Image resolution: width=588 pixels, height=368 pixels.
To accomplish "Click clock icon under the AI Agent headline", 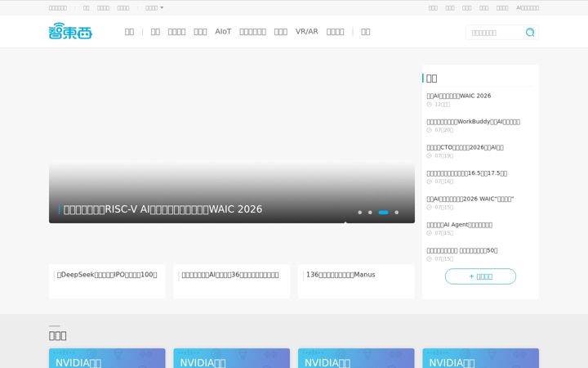I will click(x=429, y=233).
